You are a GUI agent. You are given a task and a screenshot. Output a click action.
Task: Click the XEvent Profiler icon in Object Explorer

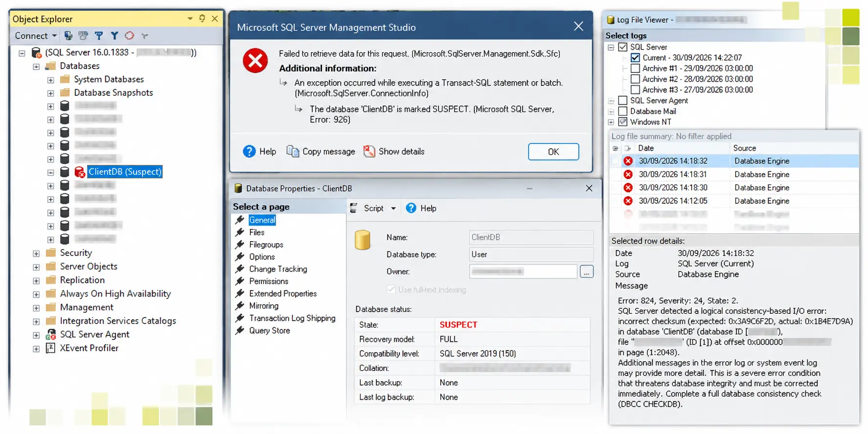pyautogui.click(x=50, y=348)
